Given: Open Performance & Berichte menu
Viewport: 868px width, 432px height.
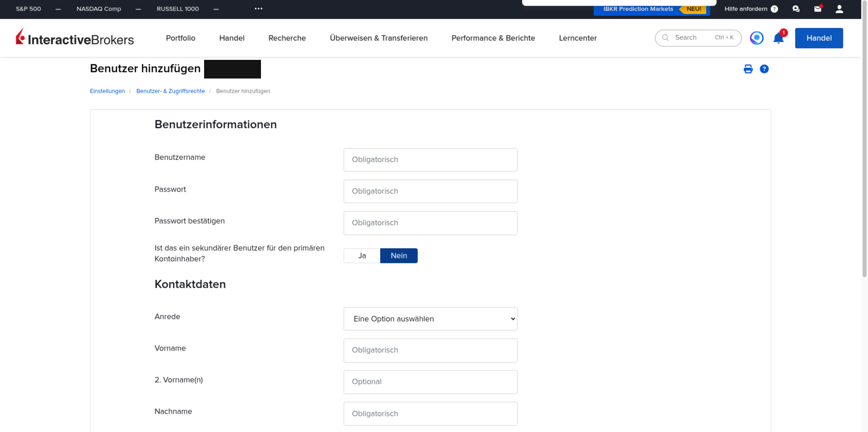Looking at the screenshot, I should pos(493,38).
